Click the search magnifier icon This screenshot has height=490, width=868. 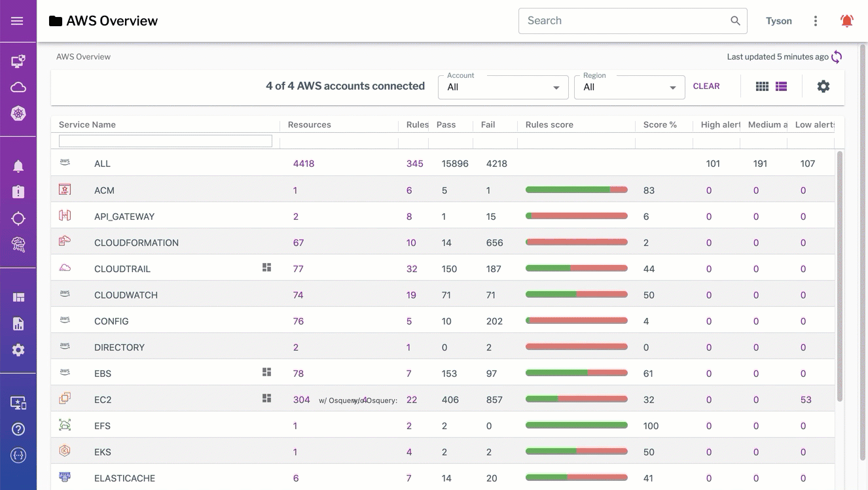click(x=736, y=21)
